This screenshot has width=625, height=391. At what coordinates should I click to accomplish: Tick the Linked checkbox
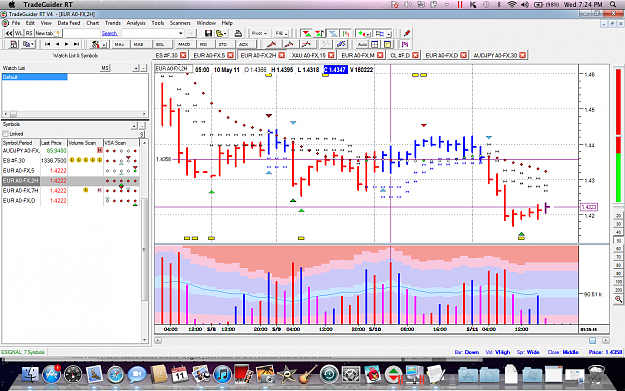pos(5,134)
